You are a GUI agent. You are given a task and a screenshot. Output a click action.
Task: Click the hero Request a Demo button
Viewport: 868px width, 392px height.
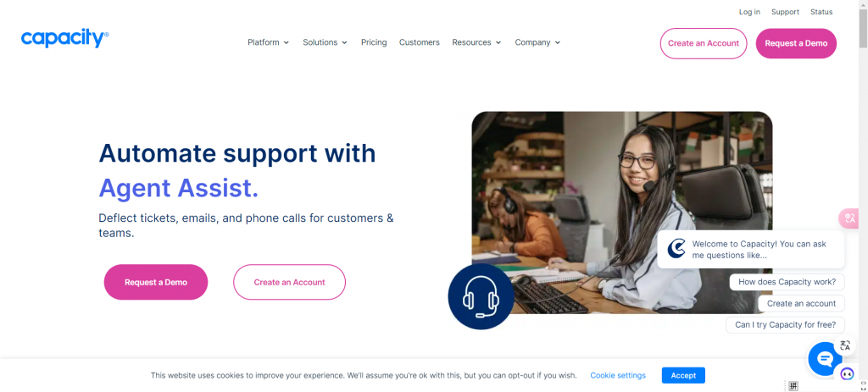[156, 282]
